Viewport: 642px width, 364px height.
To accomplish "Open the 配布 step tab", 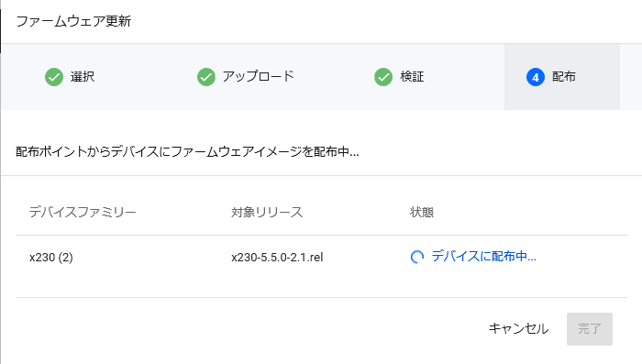I will pyautogui.click(x=561, y=77).
